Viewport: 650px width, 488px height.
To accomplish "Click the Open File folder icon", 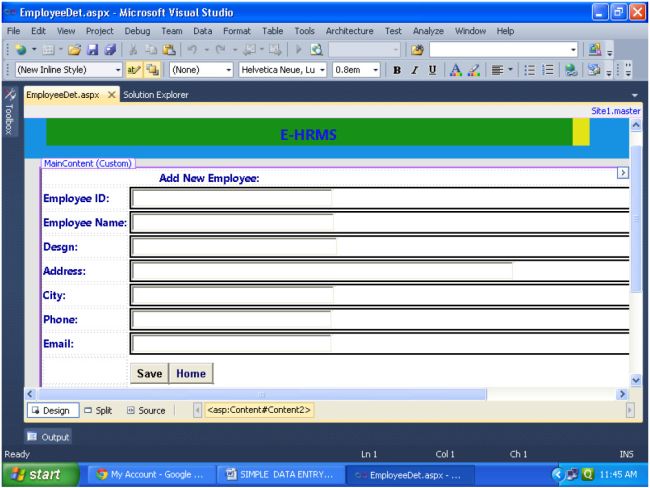I will [75, 50].
